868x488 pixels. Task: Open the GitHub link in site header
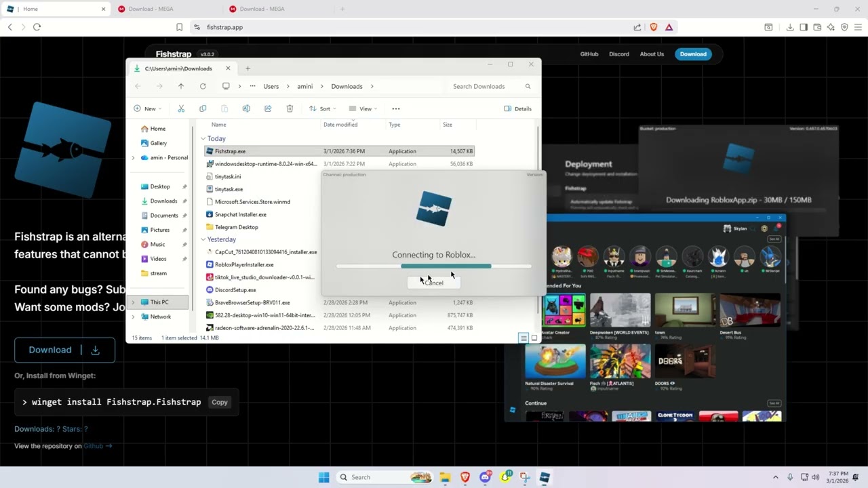(x=589, y=54)
